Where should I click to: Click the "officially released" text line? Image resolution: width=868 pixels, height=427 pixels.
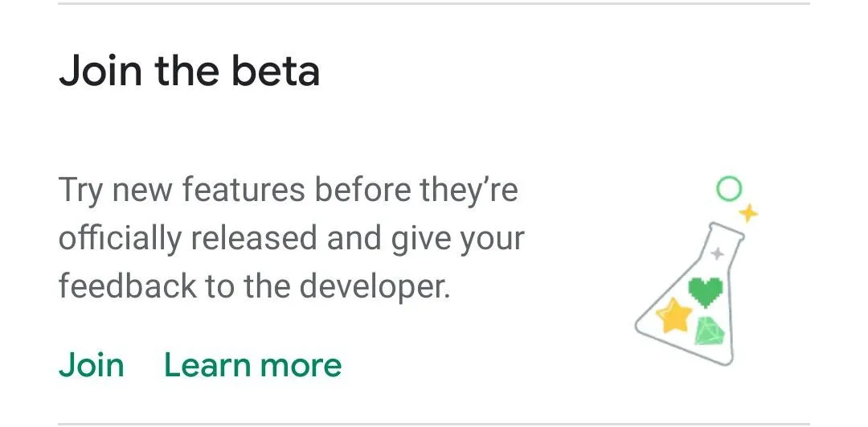(291, 239)
